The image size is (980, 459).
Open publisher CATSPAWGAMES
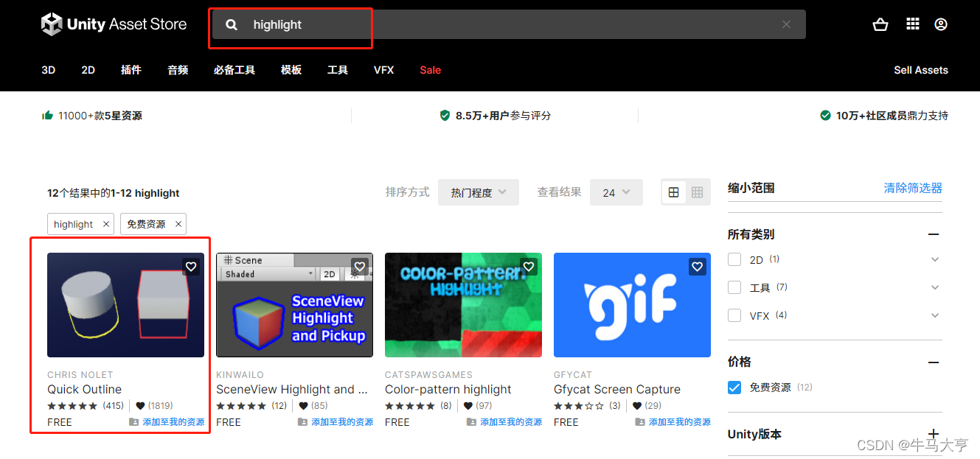pos(429,375)
